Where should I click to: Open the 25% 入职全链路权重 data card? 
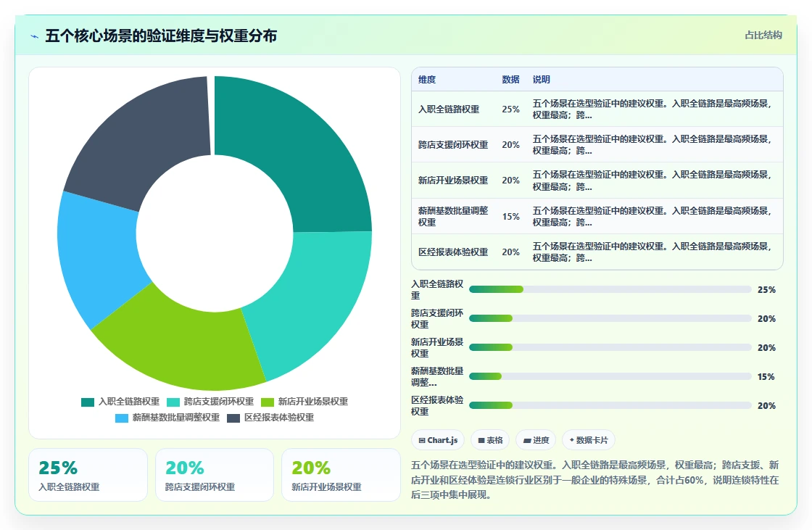[x=88, y=475]
